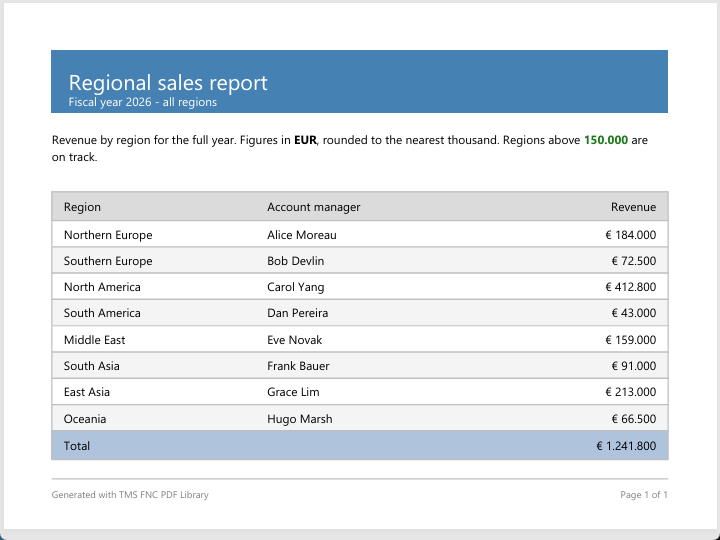Viewport: 720px width, 540px height.
Task: Select the '€ 412.800' revenue cell
Action: [x=630, y=287]
